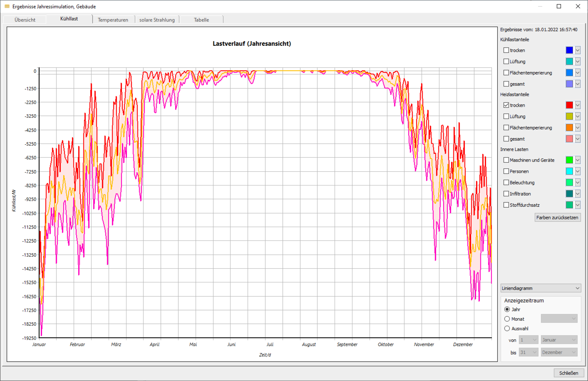
Task: Open color dropdown arrow for Personen
Action: tap(578, 171)
